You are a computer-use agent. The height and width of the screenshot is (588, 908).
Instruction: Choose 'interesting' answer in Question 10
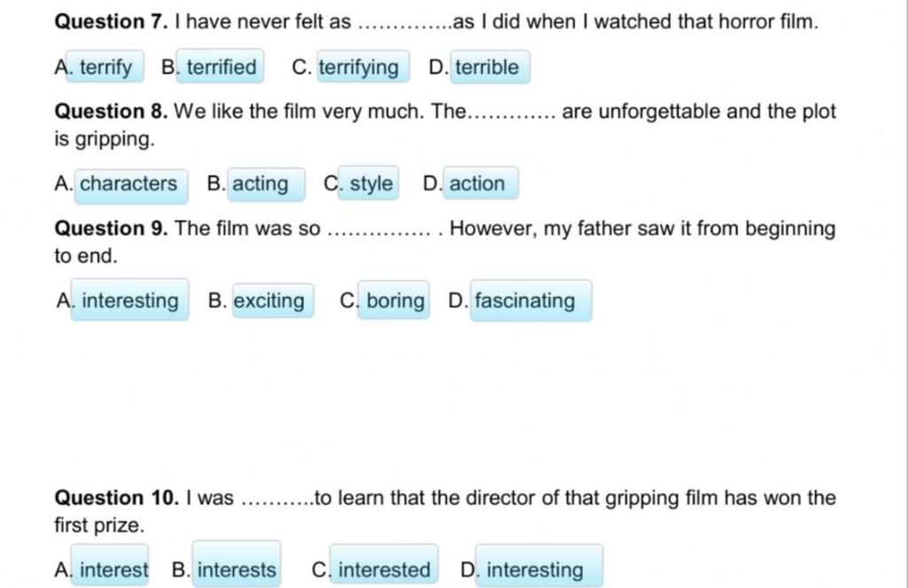point(539,566)
